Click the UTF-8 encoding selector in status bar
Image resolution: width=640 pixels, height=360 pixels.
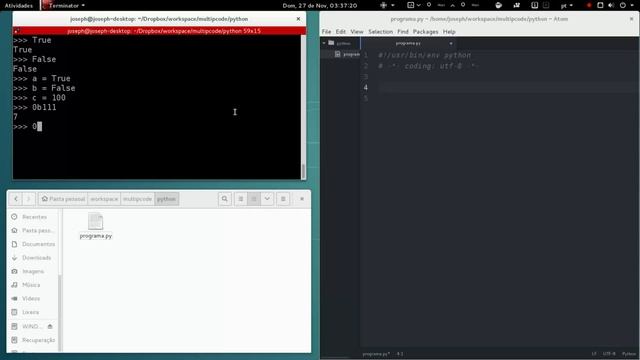tap(609, 354)
